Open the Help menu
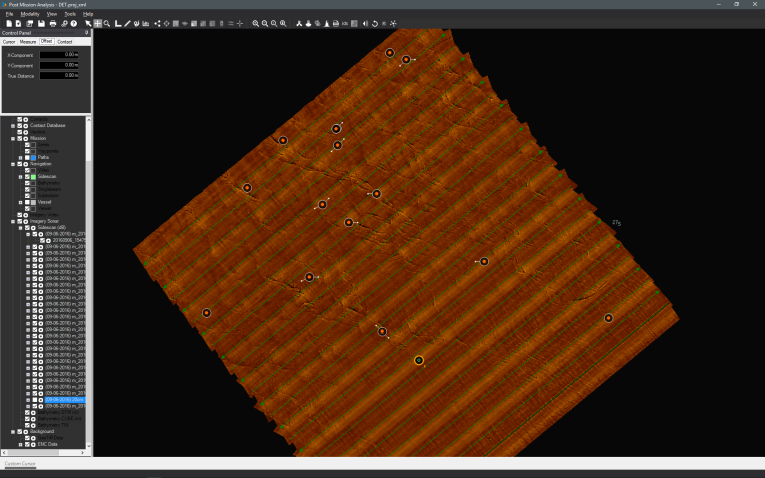This screenshot has height=478, width=765. (88, 14)
